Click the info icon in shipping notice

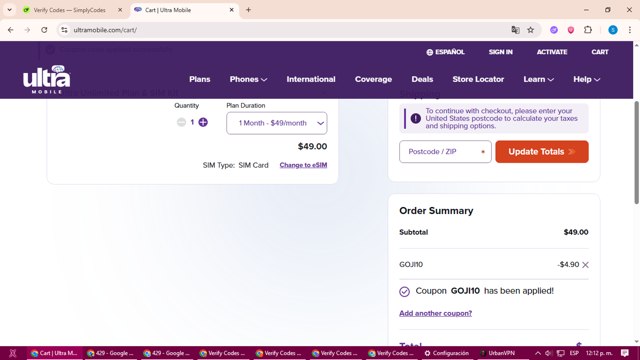coord(416,118)
